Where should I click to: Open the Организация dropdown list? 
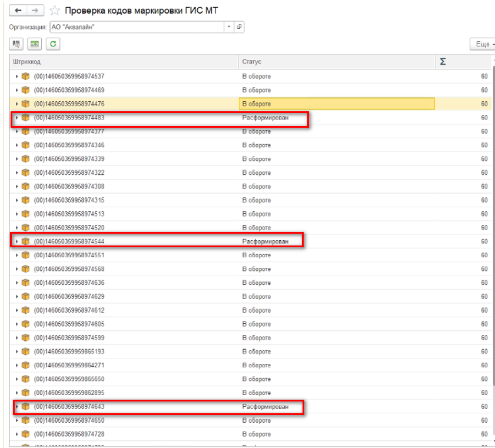tap(228, 27)
